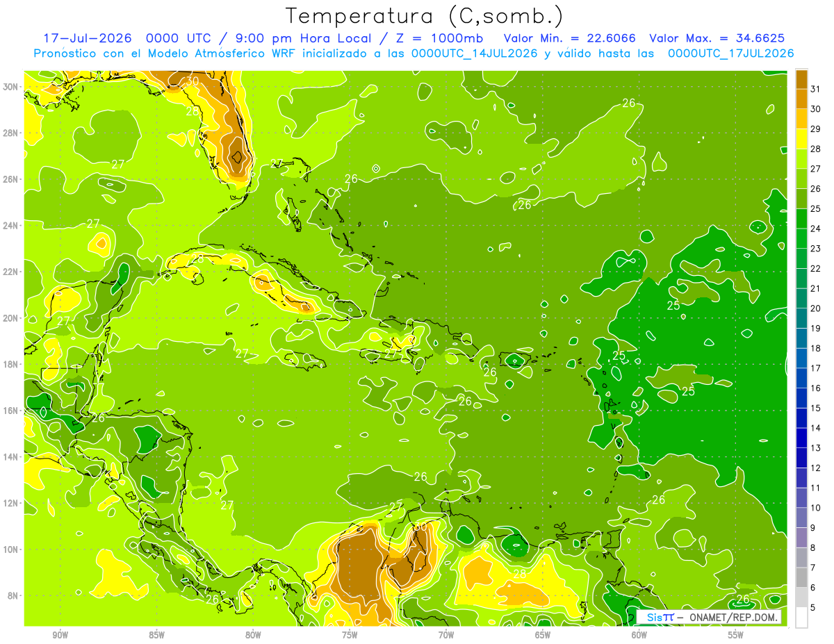This screenshot has height=644, width=834.
Task: Click the gray legend block between 6 and 7
Action: (x=801, y=578)
